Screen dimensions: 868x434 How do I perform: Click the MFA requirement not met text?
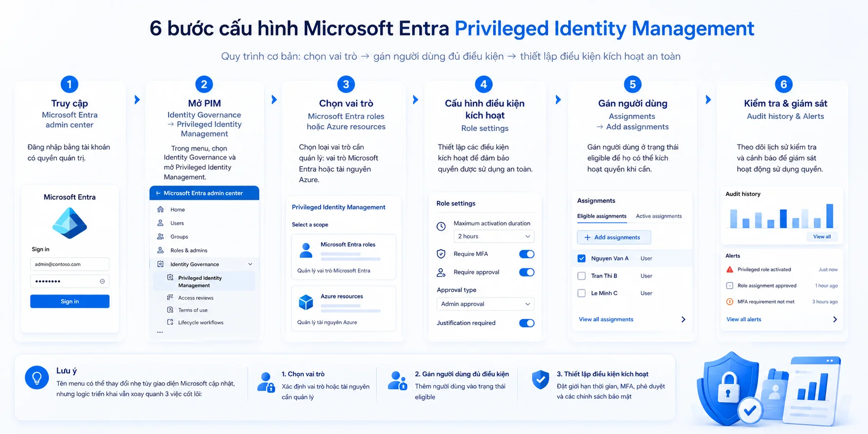766,302
